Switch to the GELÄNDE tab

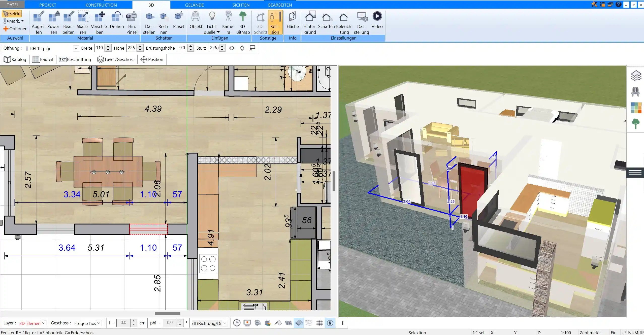click(x=194, y=5)
